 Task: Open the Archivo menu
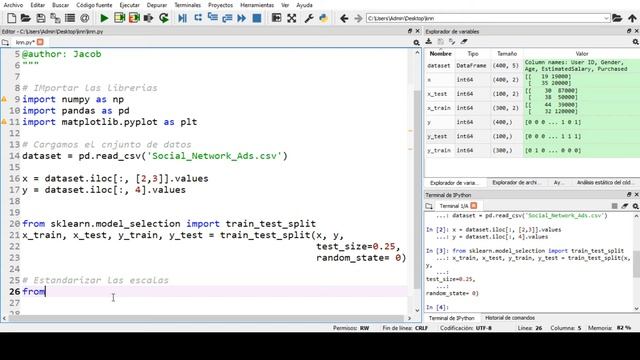click(x=13, y=5)
